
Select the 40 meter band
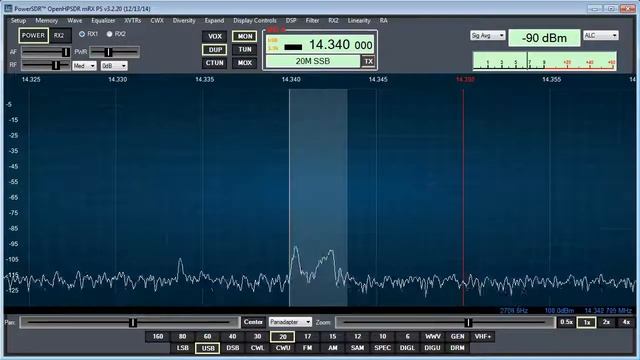(232, 337)
